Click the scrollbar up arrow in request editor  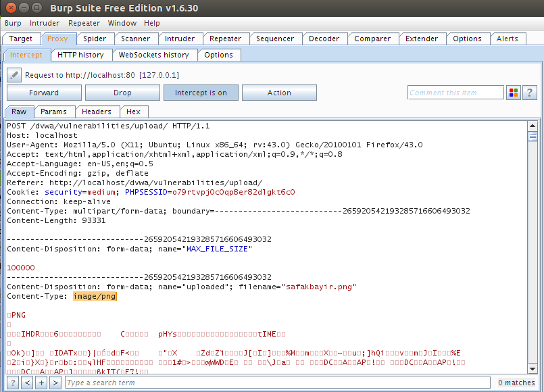tap(533, 126)
